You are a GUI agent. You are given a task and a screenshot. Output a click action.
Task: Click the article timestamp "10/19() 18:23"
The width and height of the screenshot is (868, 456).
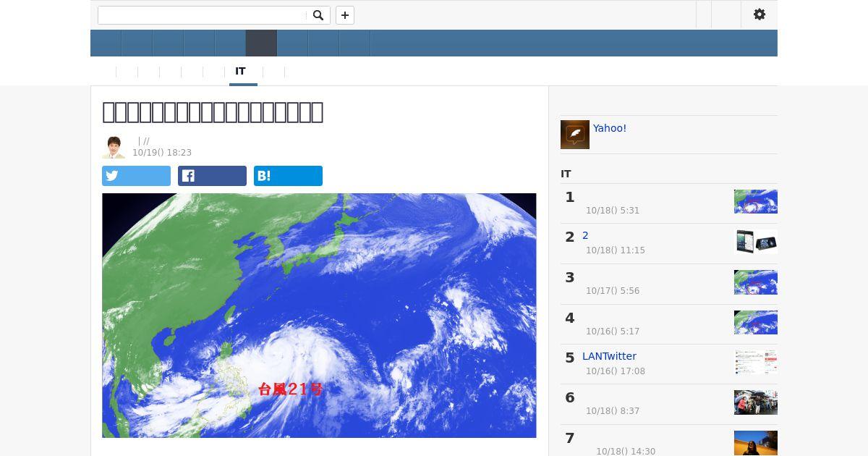pos(162,153)
